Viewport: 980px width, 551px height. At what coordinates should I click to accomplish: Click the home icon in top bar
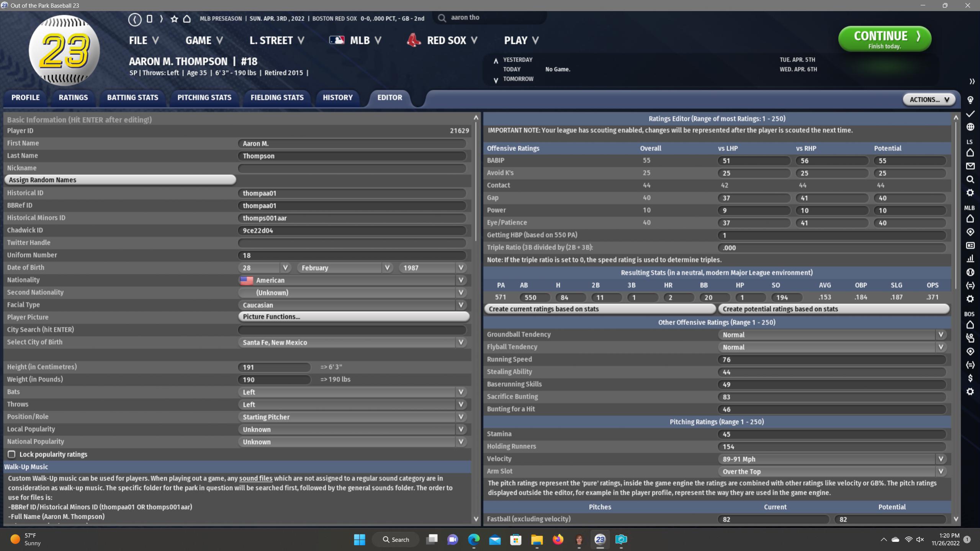point(187,19)
